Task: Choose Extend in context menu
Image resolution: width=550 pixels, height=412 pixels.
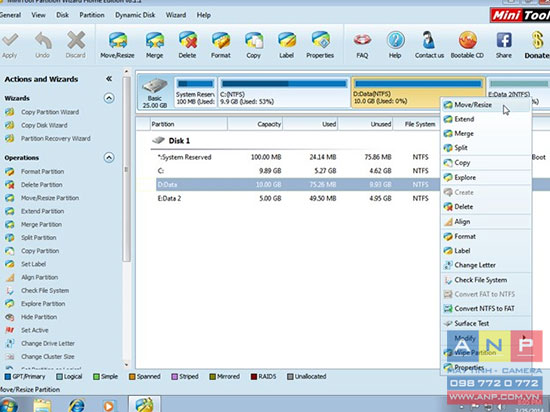Action: point(486,119)
